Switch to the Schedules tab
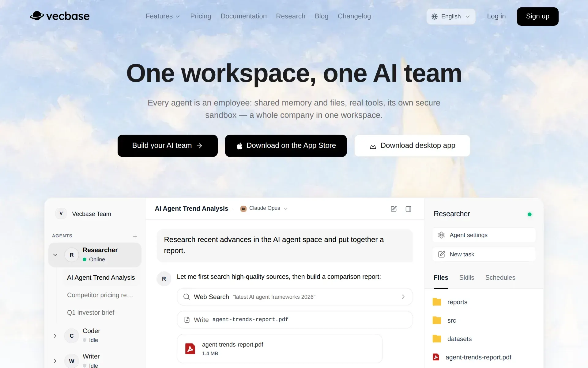 click(x=500, y=278)
